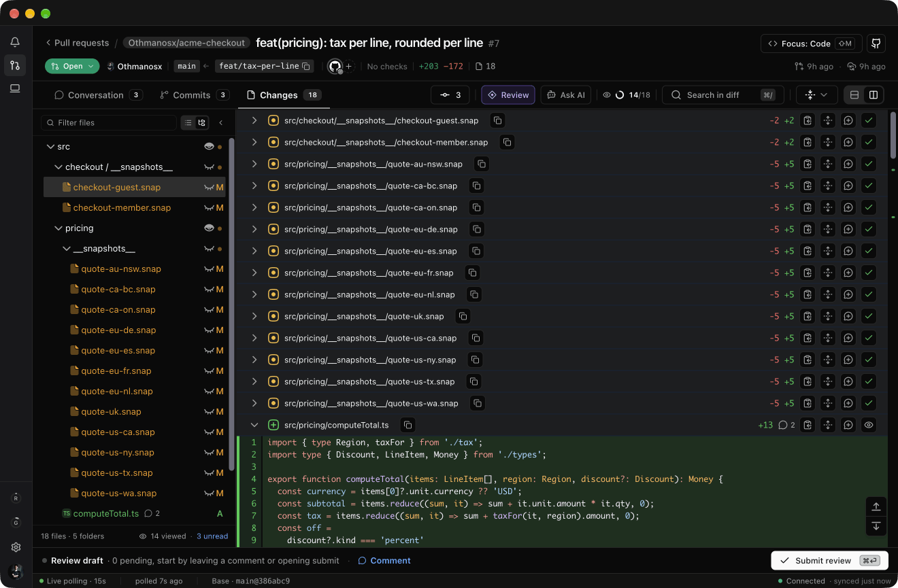Click the Filter files input

109,123
